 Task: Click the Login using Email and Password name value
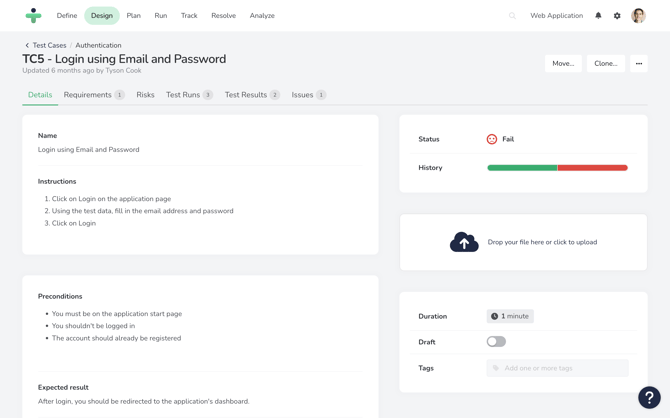88,150
